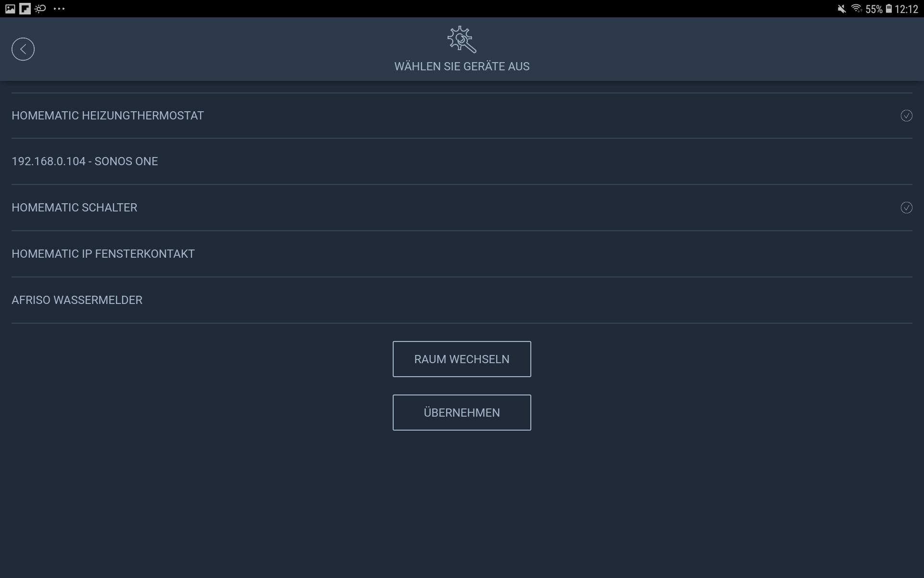Tap the gear and wrench settings icon
Image resolution: width=924 pixels, height=578 pixels.
pyautogui.click(x=462, y=39)
